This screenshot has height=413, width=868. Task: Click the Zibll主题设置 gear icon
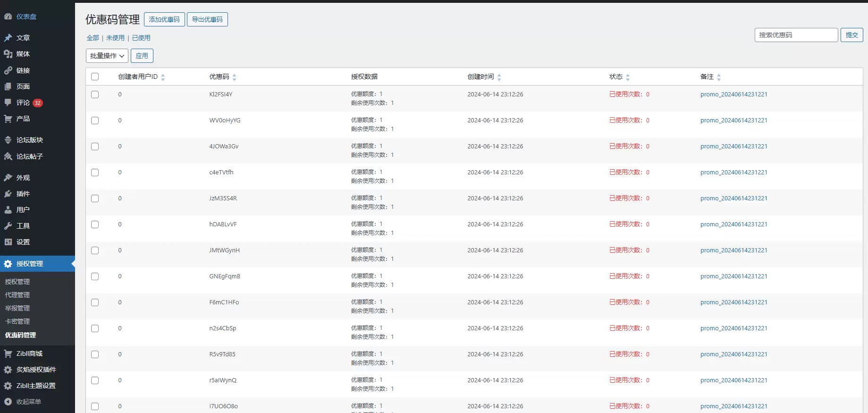[x=8, y=386]
